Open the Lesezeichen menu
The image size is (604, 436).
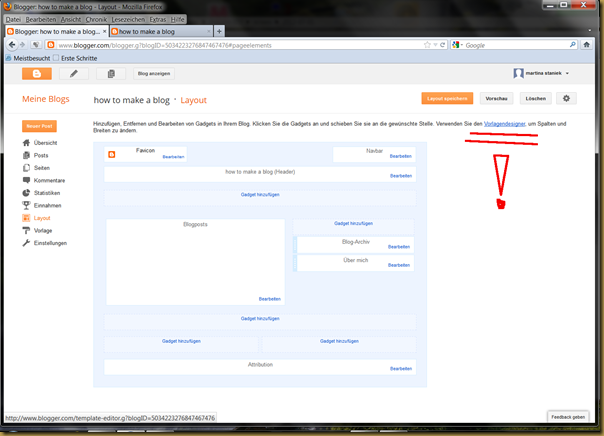coord(128,19)
